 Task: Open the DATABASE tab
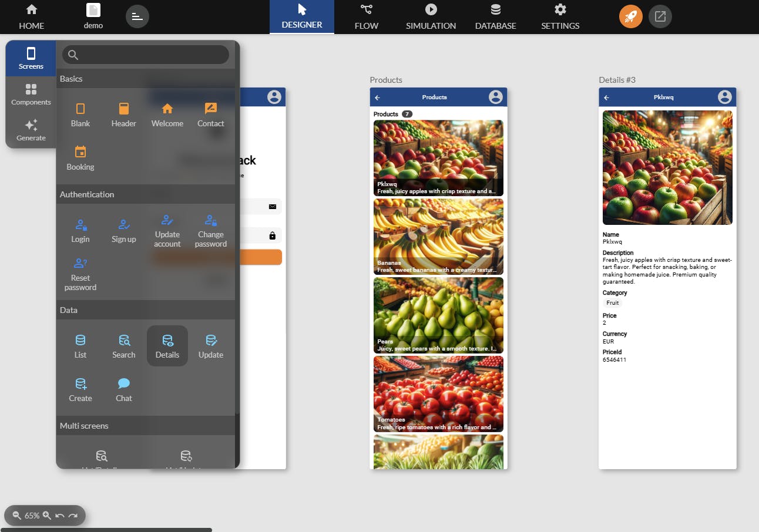point(496,17)
